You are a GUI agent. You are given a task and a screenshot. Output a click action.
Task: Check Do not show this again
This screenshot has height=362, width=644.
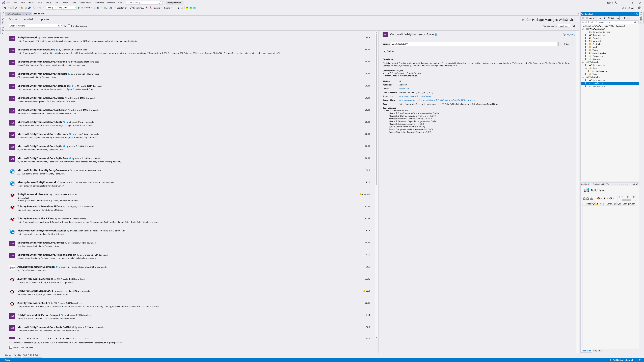tap(11, 347)
